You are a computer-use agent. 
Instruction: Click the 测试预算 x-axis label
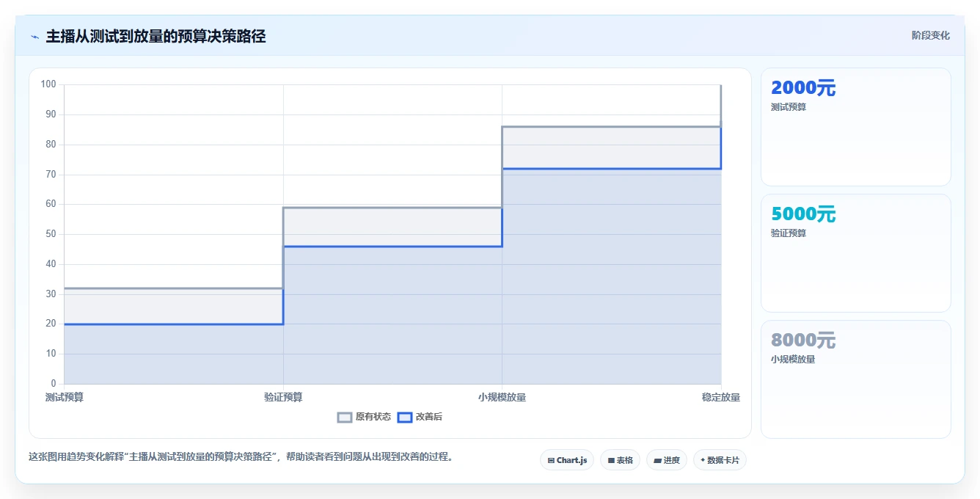tap(64, 398)
